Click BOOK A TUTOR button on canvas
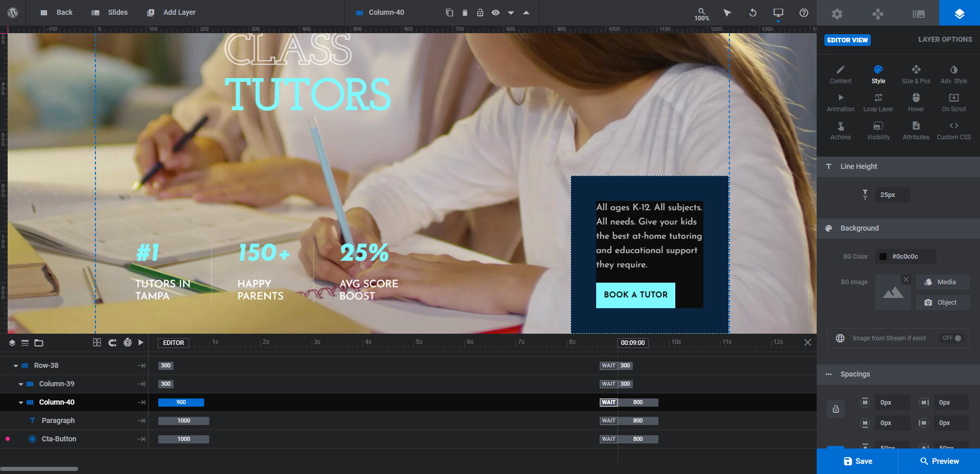Image resolution: width=980 pixels, height=474 pixels. (x=635, y=295)
